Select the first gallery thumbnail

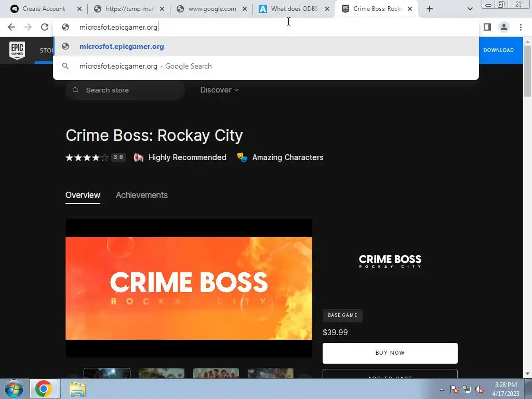[x=107, y=373]
